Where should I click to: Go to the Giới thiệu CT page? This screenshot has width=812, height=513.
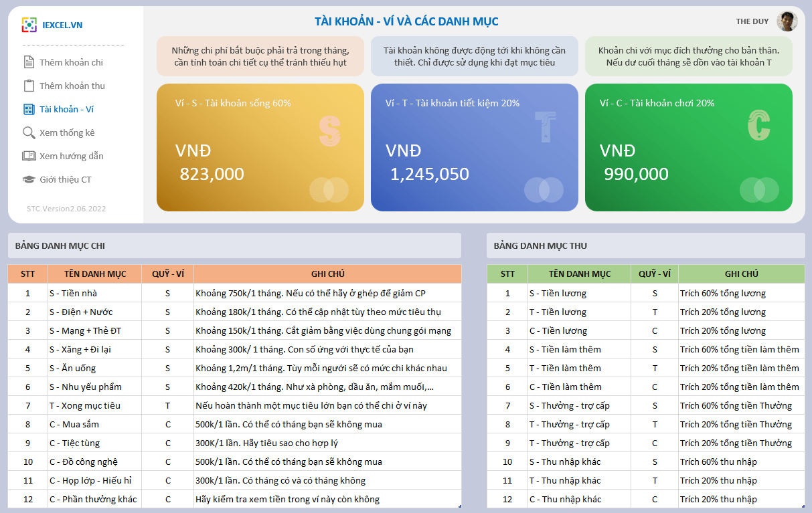coord(66,179)
